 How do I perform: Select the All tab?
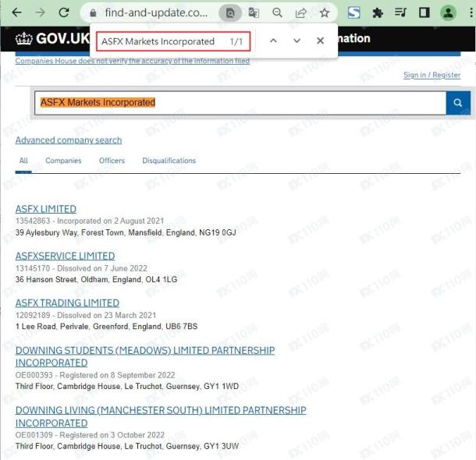coord(23,161)
